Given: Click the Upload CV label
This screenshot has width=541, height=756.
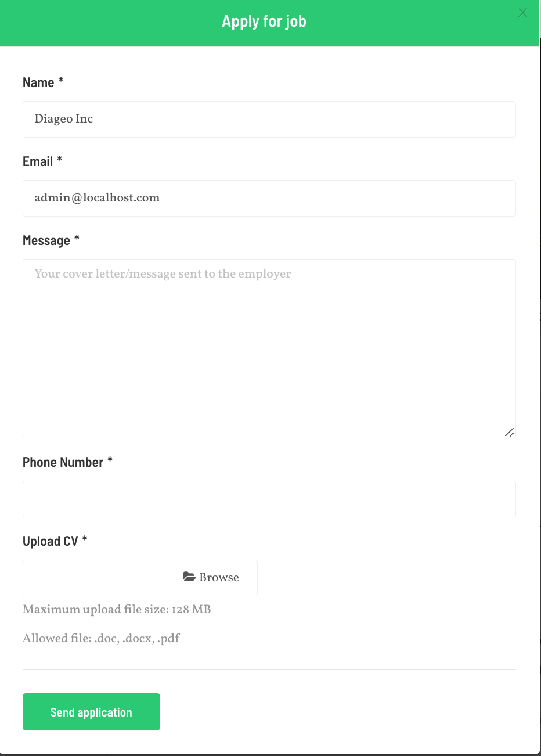Looking at the screenshot, I should (50, 541).
